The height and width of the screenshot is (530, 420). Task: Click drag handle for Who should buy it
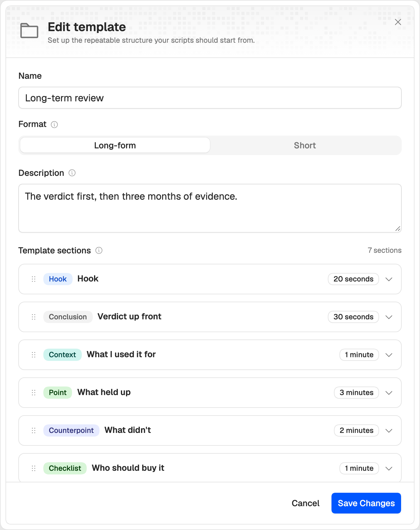point(34,468)
